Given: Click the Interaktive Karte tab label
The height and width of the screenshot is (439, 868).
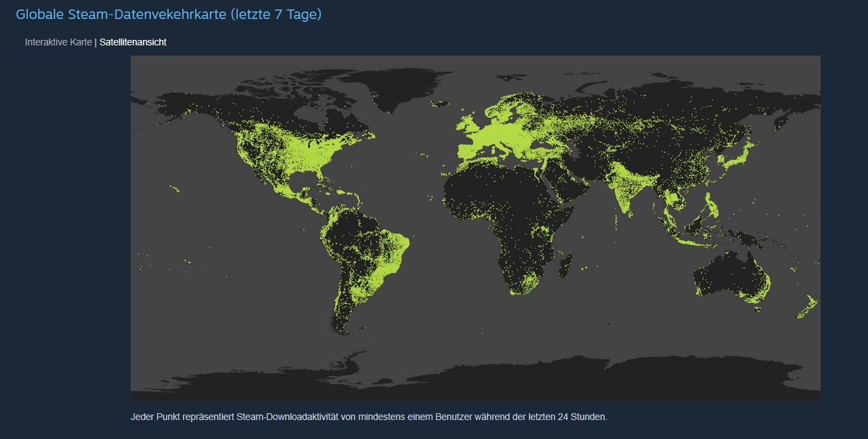Looking at the screenshot, I should click(x=58, y=41).
